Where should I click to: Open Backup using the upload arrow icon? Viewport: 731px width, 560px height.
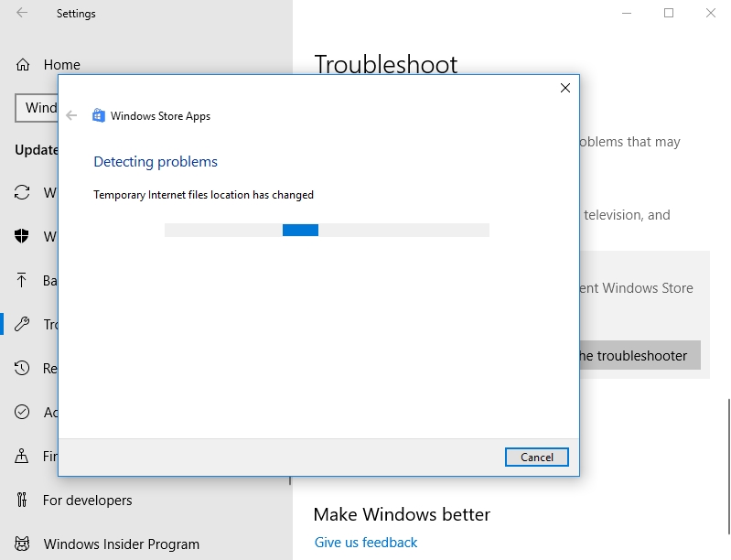click(22, 281)
